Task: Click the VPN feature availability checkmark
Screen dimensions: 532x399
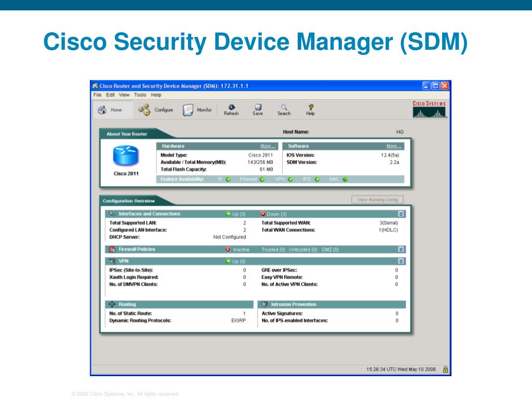Action: point(290,179)
